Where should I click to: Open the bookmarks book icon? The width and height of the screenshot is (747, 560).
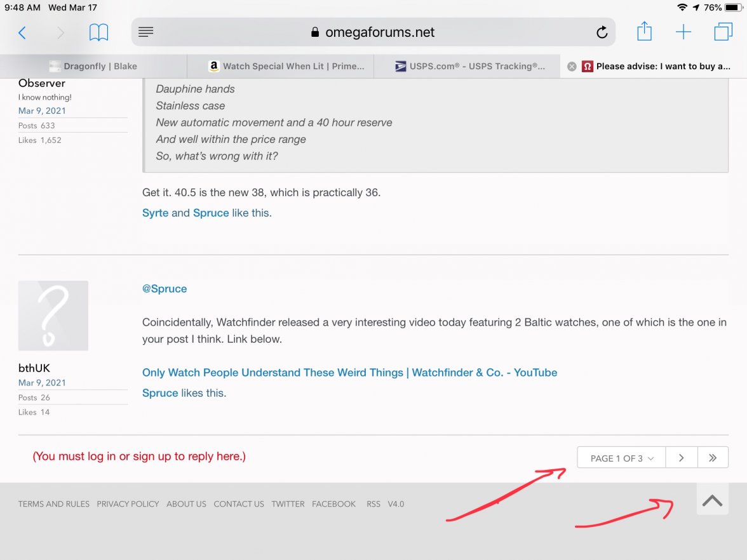[98, 33]
